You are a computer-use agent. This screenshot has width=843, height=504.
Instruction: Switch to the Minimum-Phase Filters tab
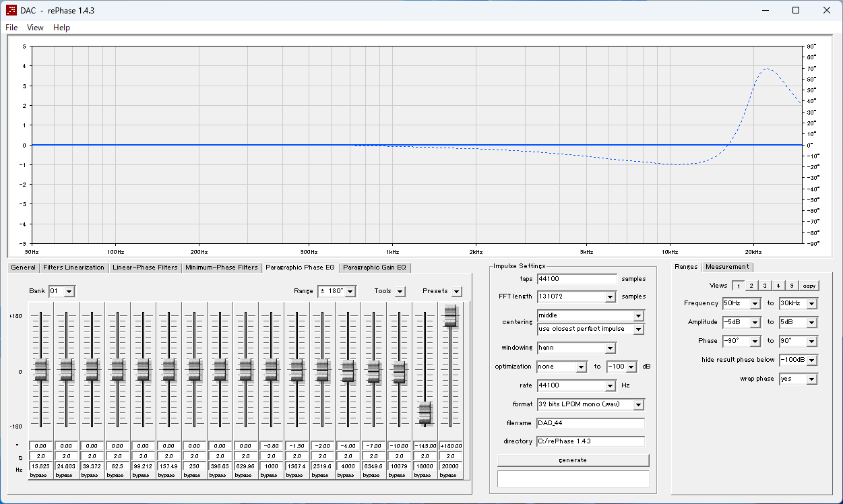[222, 267]
